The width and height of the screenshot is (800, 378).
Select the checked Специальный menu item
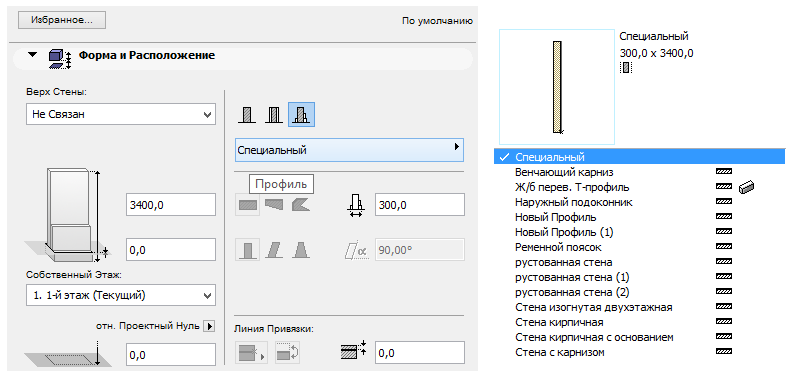[639, 157]
